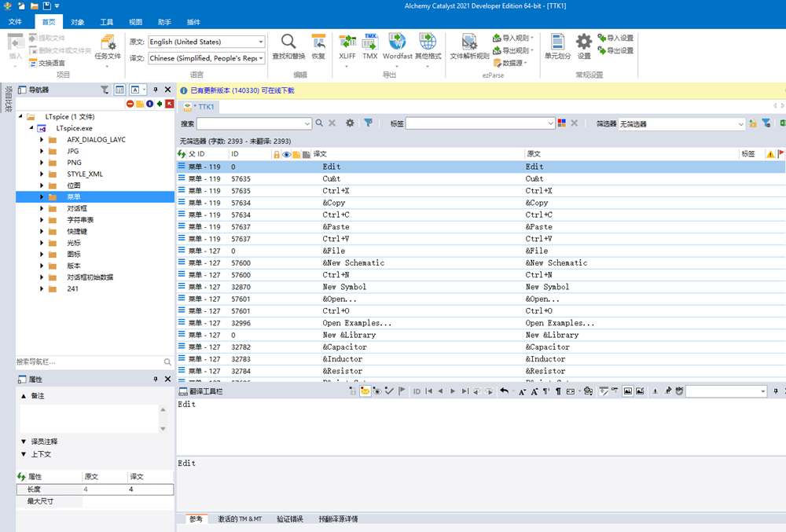This screenshot has width=786, height=532.
Task: Open the 文件 menu
Action: coord(15,22)
